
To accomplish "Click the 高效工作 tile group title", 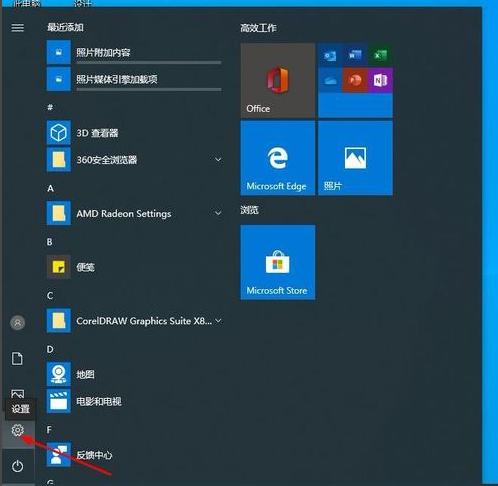I will tap(258, 28).
